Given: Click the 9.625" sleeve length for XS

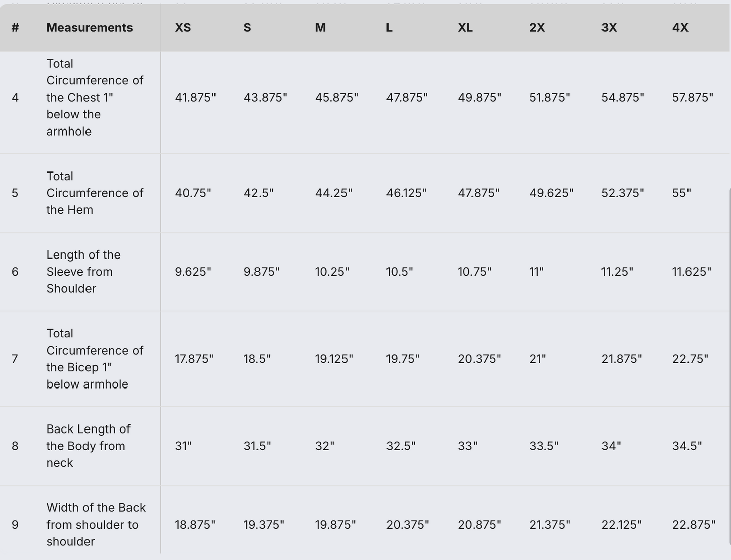Looking at the screenshot, I should [x=193, y=272].
